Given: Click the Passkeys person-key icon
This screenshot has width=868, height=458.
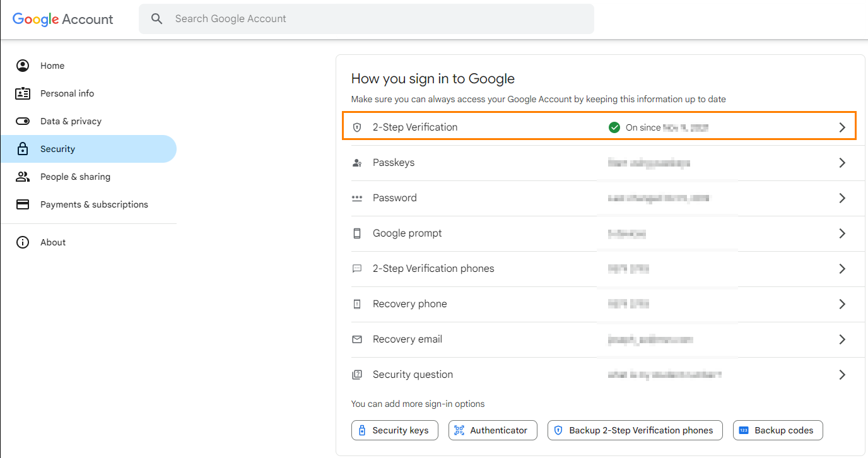Looking at the screenshot, I should click(x=357, y=163).
